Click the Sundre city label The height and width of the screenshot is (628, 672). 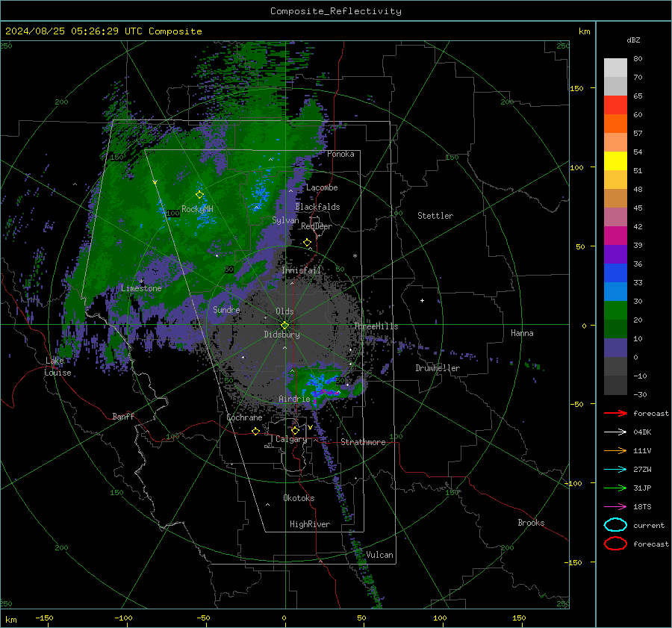pyautogui.click(x=226, y=309)
